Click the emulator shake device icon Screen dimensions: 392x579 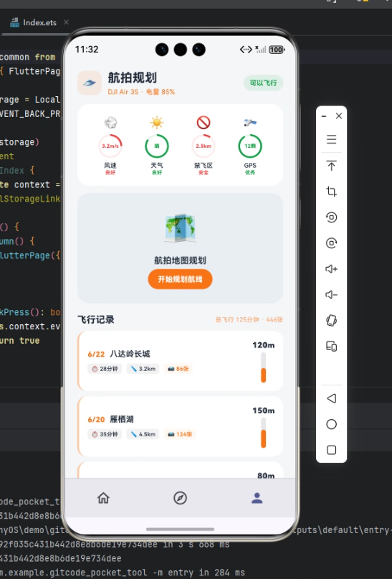tap(332, 320)
